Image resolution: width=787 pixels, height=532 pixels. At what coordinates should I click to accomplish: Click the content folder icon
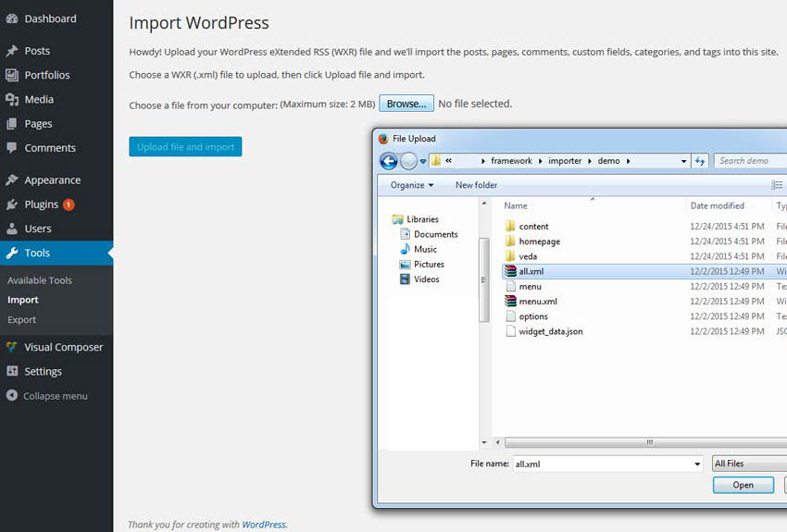point(510,226)
